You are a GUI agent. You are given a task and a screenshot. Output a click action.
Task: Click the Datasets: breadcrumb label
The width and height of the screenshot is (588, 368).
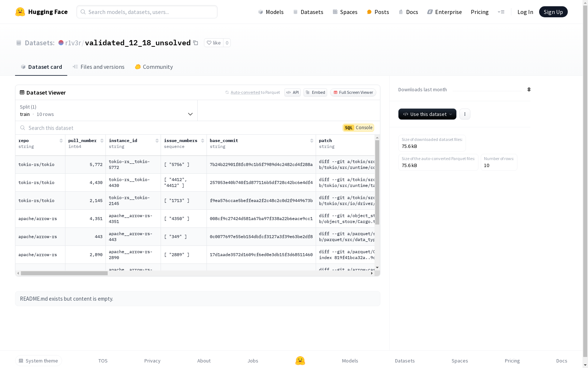tap(40, 43)
